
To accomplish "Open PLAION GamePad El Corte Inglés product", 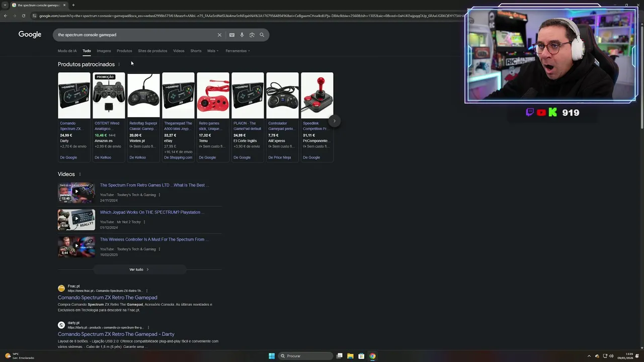I will (248, 117).
